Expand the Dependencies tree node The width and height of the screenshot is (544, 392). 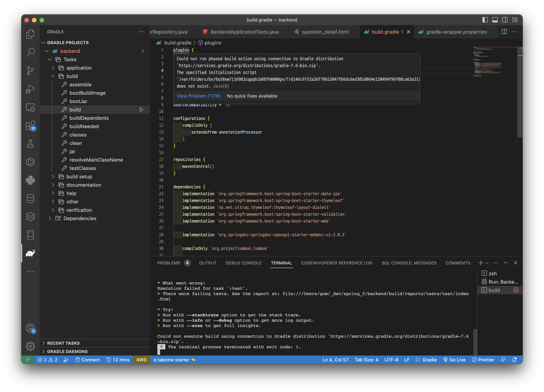click(50, 218)
